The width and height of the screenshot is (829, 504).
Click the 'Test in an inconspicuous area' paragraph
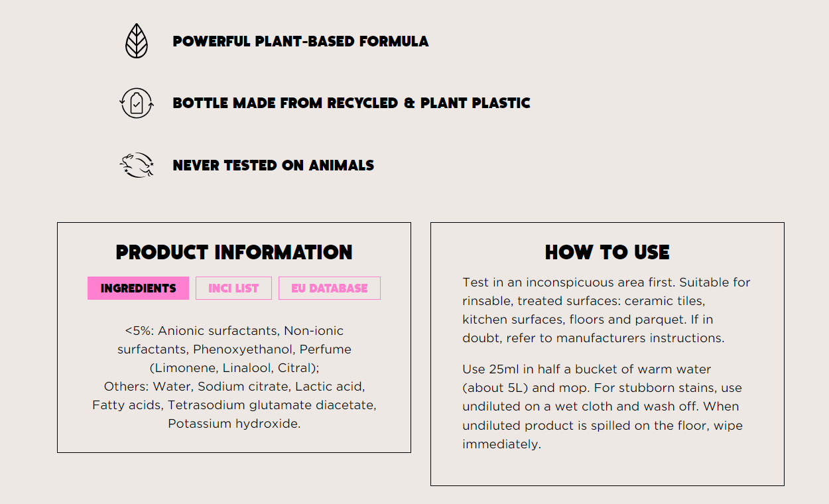606,310
